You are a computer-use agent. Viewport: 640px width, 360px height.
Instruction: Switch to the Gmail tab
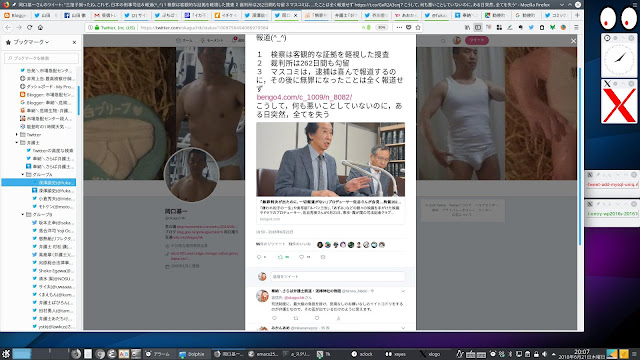click(x=106, y=15)
